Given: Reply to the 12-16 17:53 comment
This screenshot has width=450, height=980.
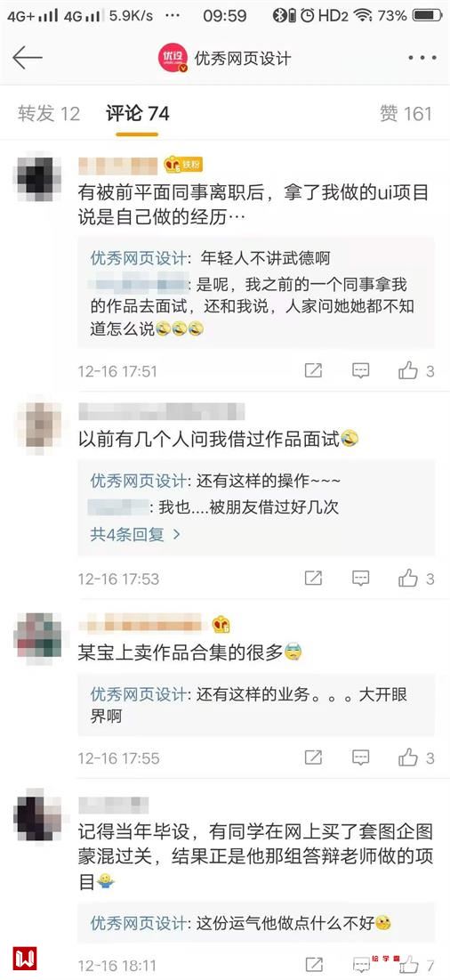Looking at the screenshot, I should 361,579.
